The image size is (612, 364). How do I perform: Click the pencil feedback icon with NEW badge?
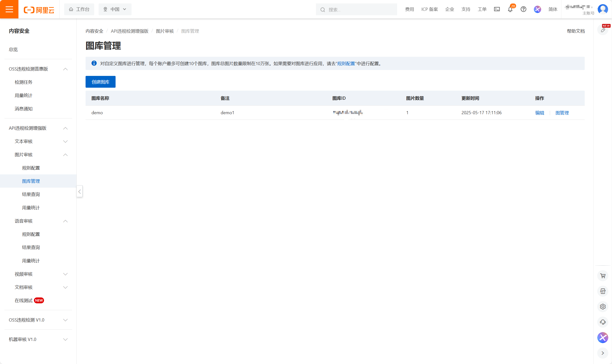[x=603, y=30]
